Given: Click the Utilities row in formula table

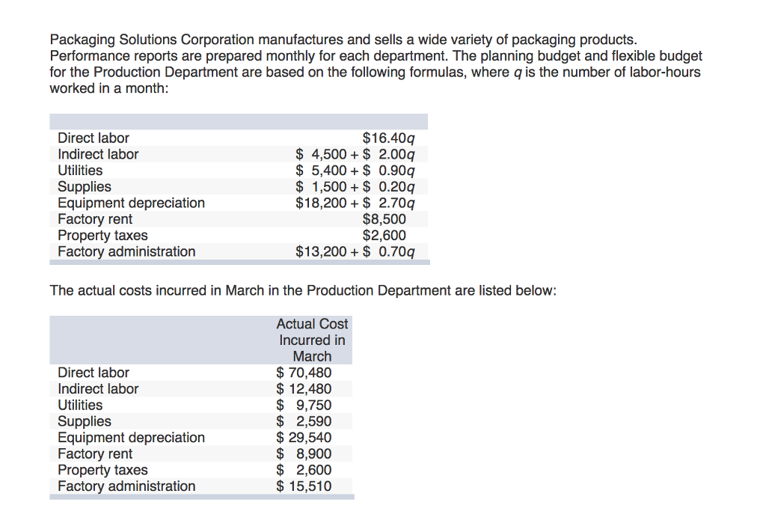Looking at the screenshot, I should [x=80, y=170].
